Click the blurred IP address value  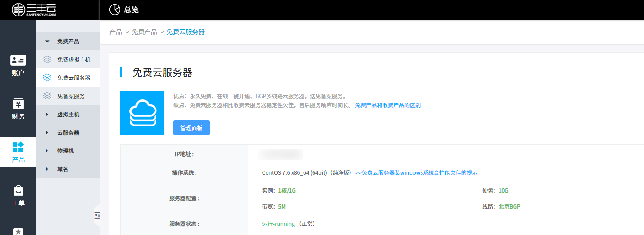coord(281,154)
